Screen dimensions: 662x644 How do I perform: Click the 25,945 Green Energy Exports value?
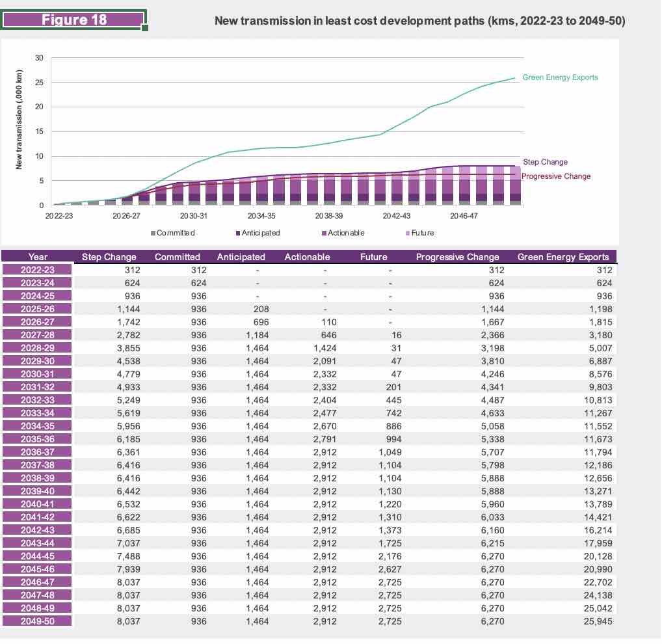[x=596, y=621]
